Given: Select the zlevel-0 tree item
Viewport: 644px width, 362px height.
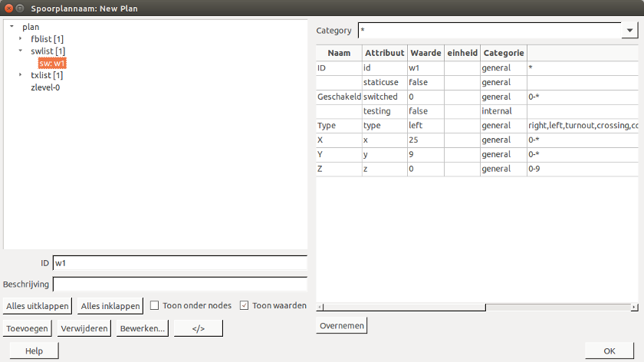Looking at the screenshot, I should 44,87.
